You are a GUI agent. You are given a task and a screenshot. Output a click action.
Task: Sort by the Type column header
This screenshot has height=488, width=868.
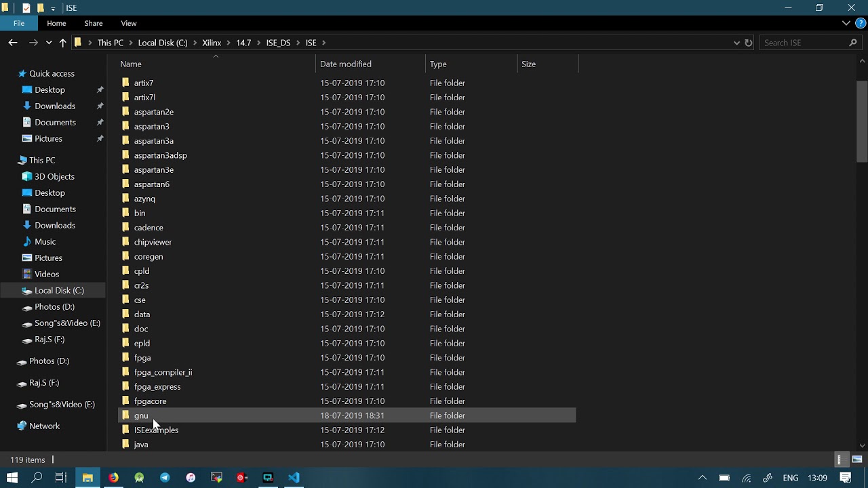point(438,64)
